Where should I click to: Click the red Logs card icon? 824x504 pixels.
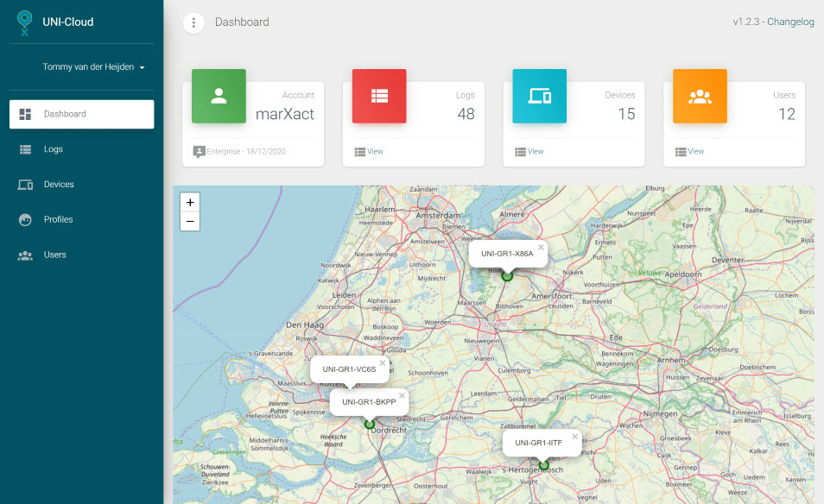(x=379, y=96)
